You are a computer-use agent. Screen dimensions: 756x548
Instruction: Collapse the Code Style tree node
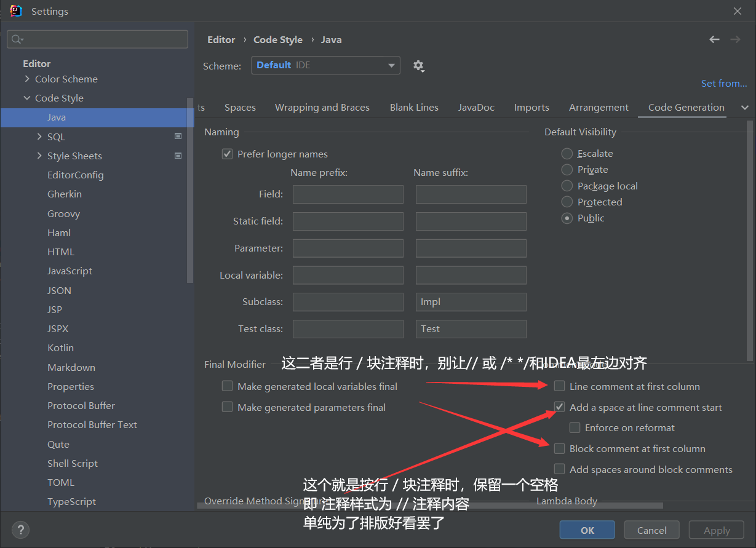(27, 98)
